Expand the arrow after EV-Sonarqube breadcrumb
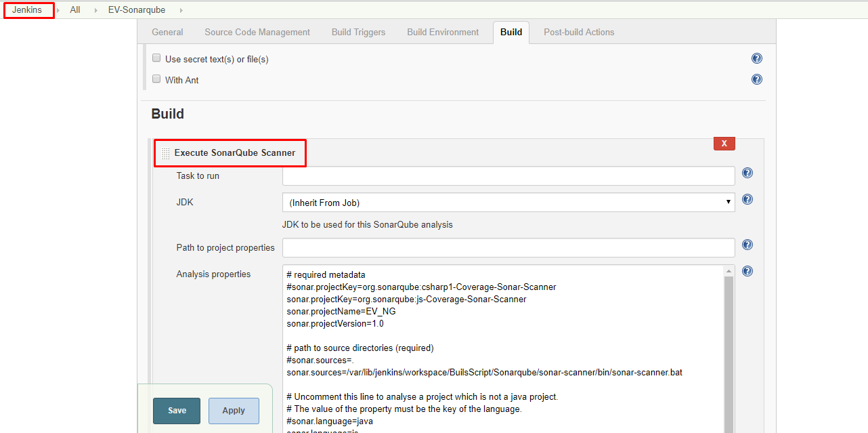The height and width of the screenshot is (433, 868). [x=181, y=10]
